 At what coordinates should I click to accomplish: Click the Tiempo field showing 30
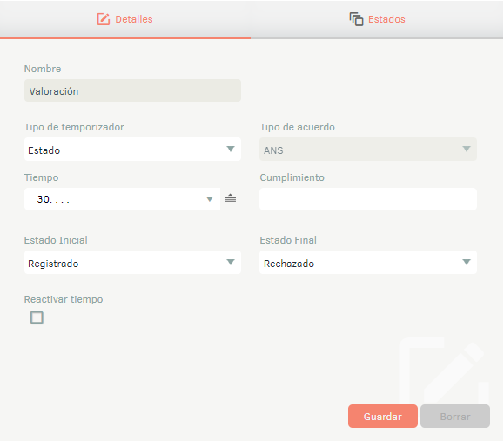point(122,199)
